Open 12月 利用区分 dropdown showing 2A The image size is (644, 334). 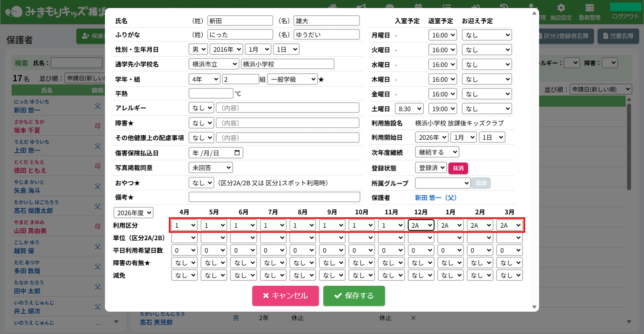[x=421, y=225]
